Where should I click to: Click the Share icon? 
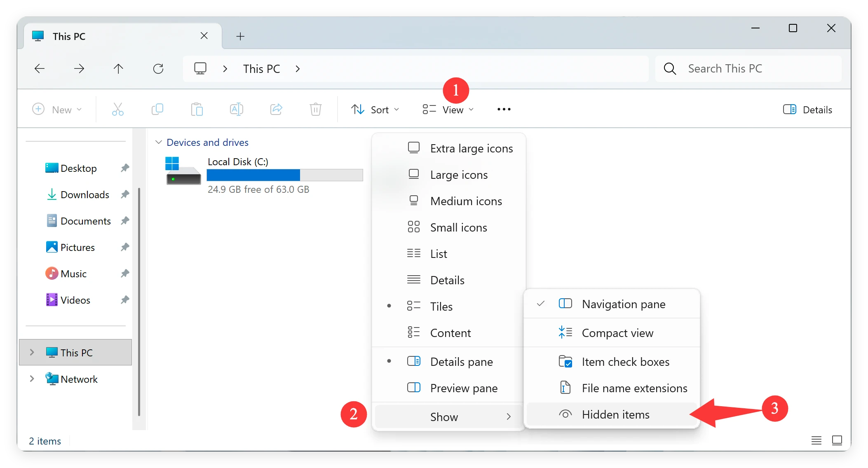(276, 109)
